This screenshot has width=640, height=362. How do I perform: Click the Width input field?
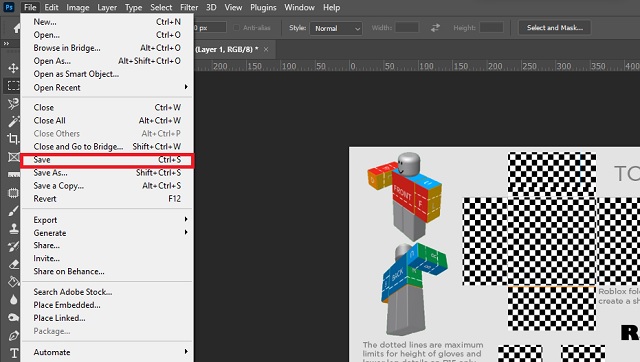coord(407,28)
